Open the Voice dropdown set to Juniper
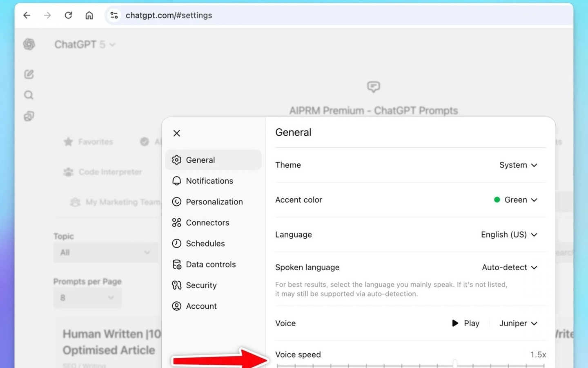 pyautogui.click(x=519, y=323)
